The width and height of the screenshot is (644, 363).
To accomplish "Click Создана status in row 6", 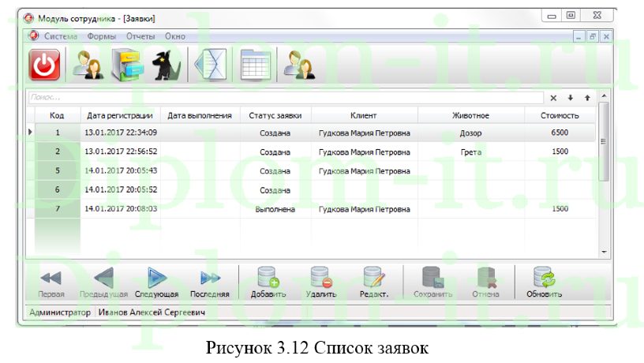I will pyautogui.click(x=275, y=190).
